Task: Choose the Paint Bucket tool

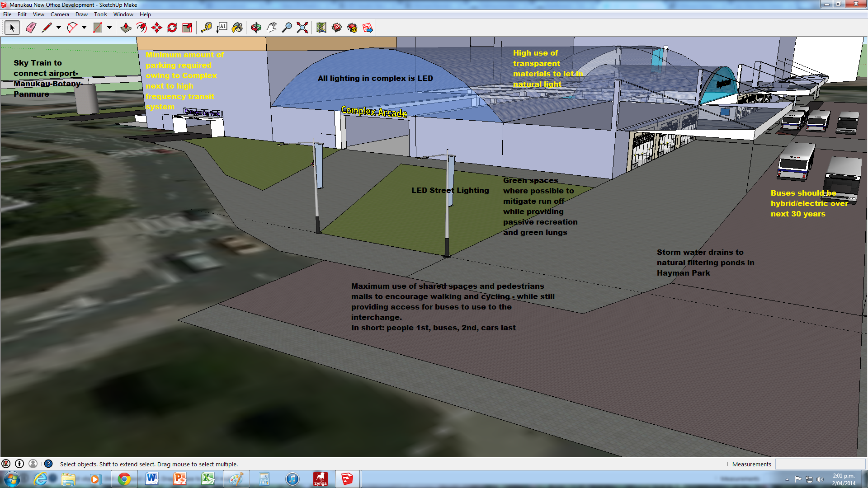Action: [x=237, y=28]
